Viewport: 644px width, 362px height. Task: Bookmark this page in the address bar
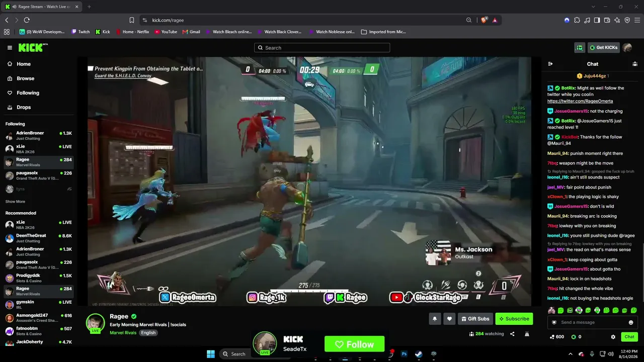pyautogui.click(x=132, y=20)
